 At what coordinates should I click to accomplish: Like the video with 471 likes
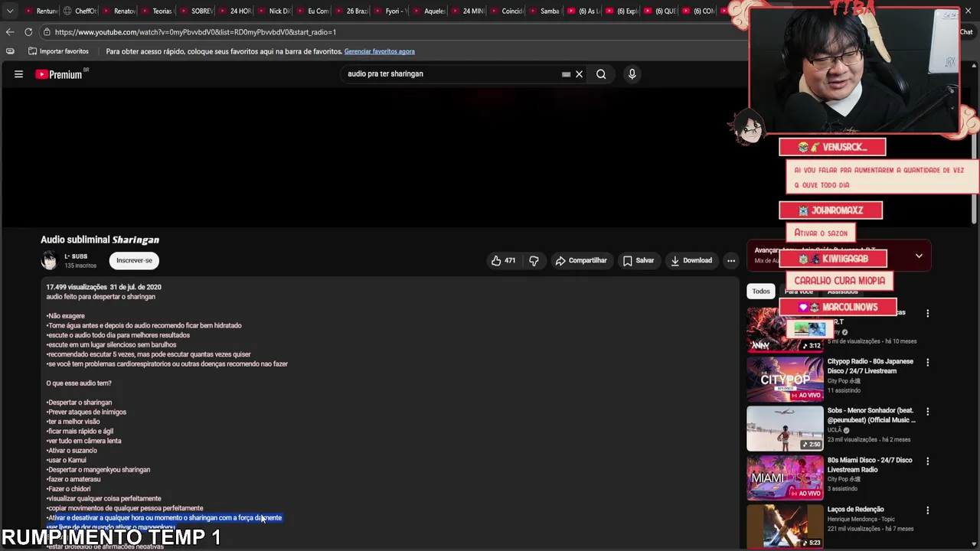503,260
